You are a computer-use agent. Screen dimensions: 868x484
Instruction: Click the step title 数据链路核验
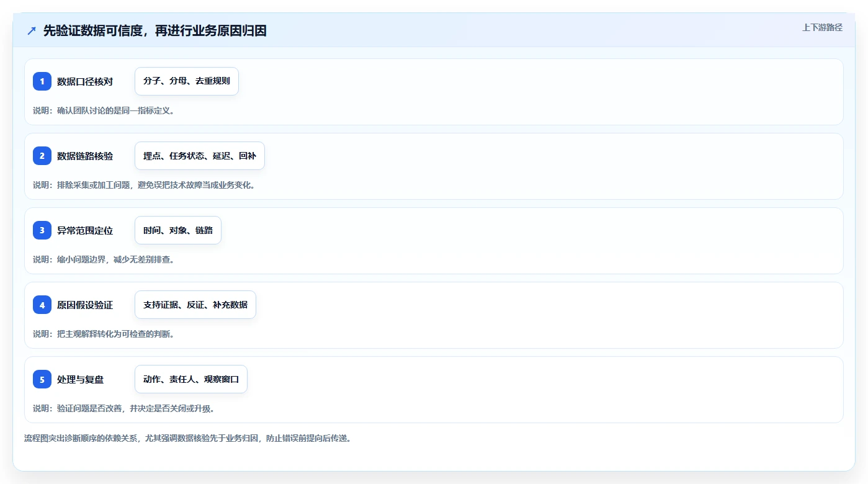[85, 156]
